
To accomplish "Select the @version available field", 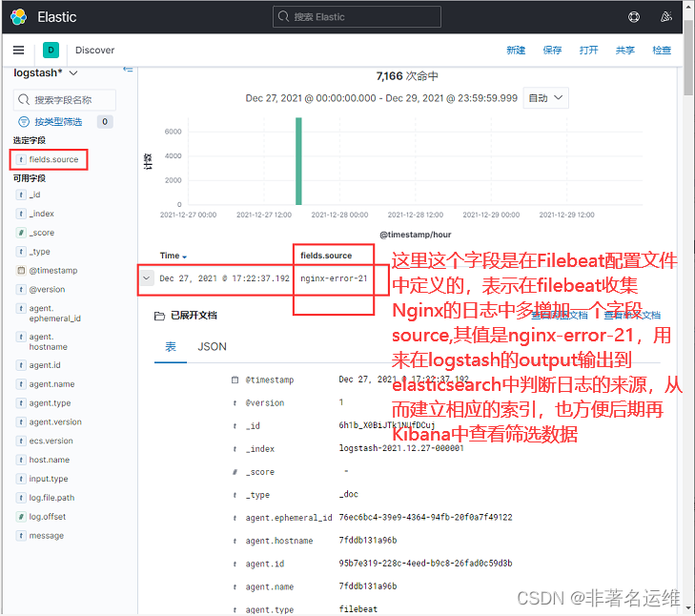I will [x=47, y=290].
